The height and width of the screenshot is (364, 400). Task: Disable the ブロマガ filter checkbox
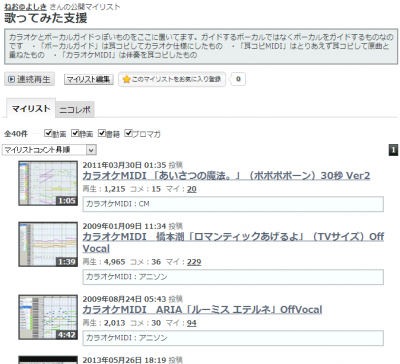coord(128,133)
